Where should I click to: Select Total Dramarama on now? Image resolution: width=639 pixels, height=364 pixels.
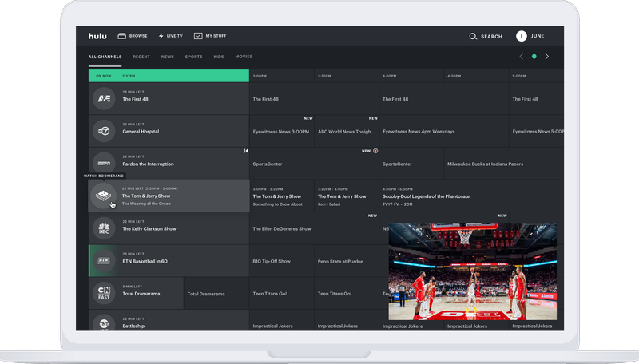[x=136, y=293]
